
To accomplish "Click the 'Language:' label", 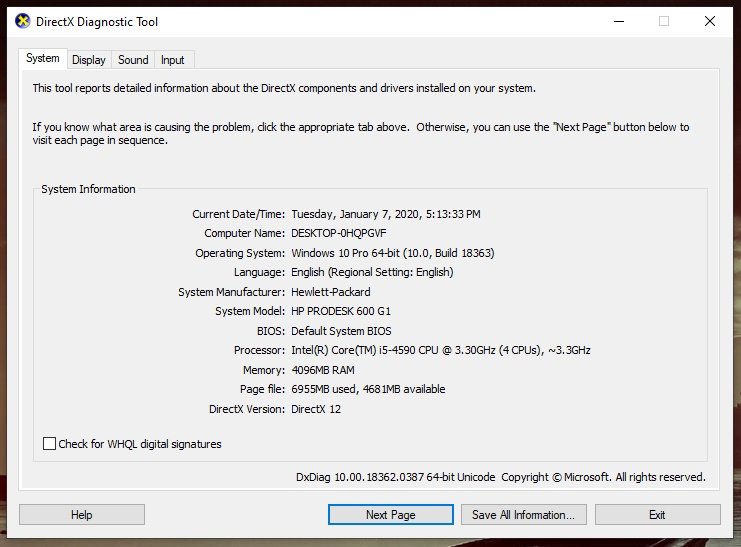I will (x=259, y=272).
